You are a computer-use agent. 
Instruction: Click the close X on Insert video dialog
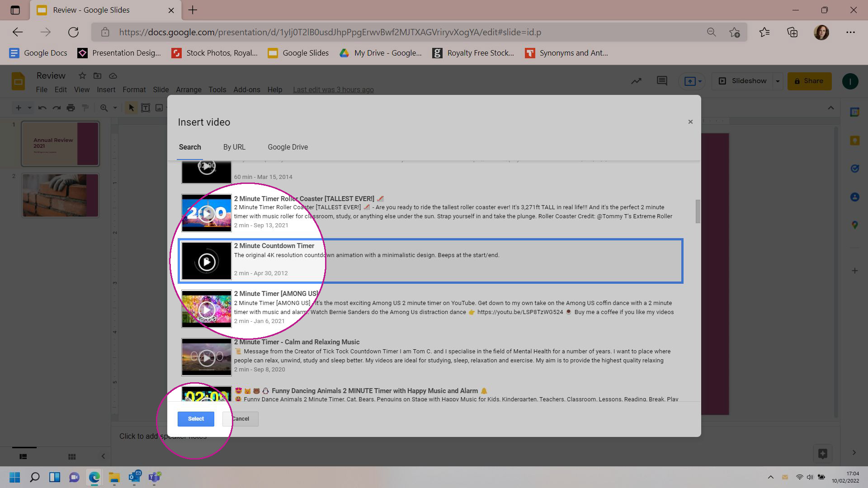click(691, 122)
